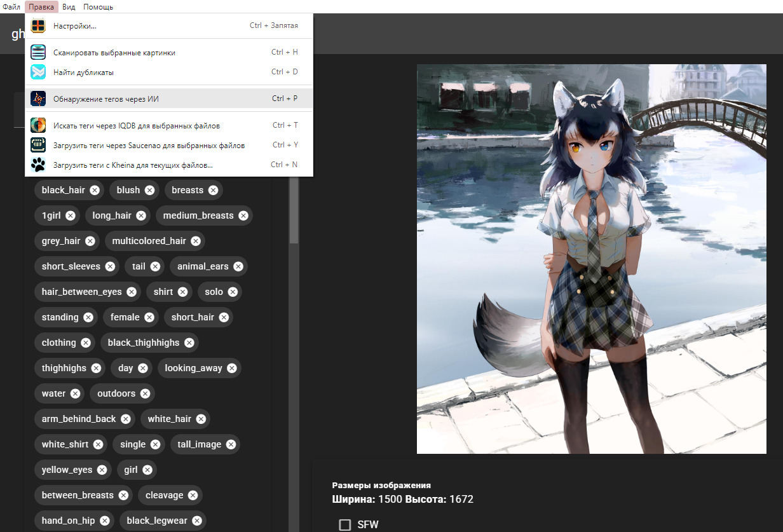Remove the grey_hair tag
The image size is (783, 532).
(x=90, y=241)
